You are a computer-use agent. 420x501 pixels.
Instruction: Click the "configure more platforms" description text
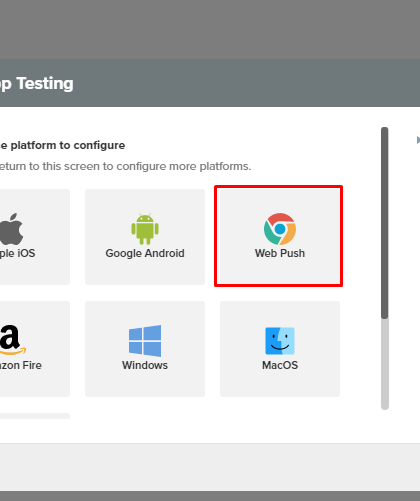[184, 166]
